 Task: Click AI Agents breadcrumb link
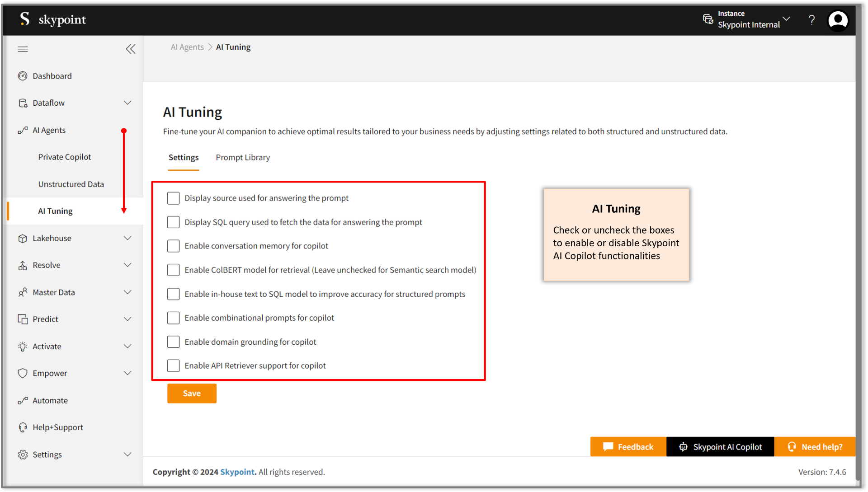coord(187,47)
